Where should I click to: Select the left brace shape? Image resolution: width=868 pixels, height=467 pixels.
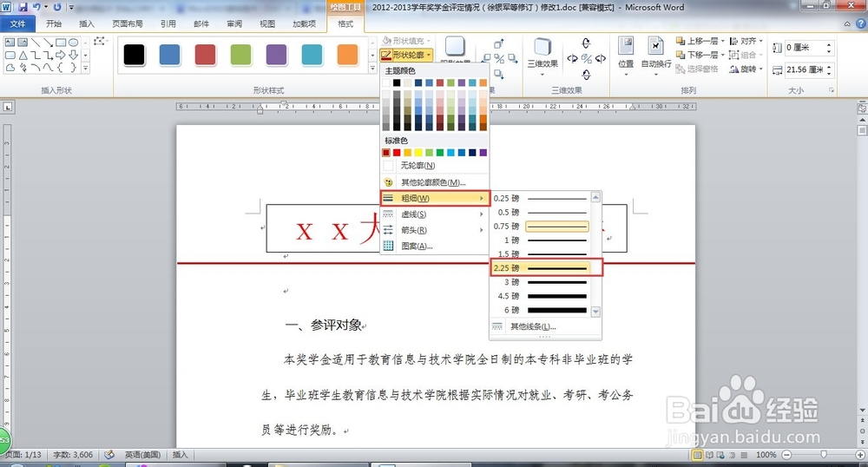[60, 68]
